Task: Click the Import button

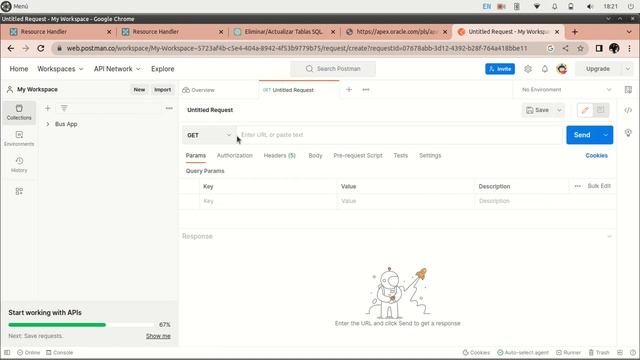Action: tap(162, 90)
